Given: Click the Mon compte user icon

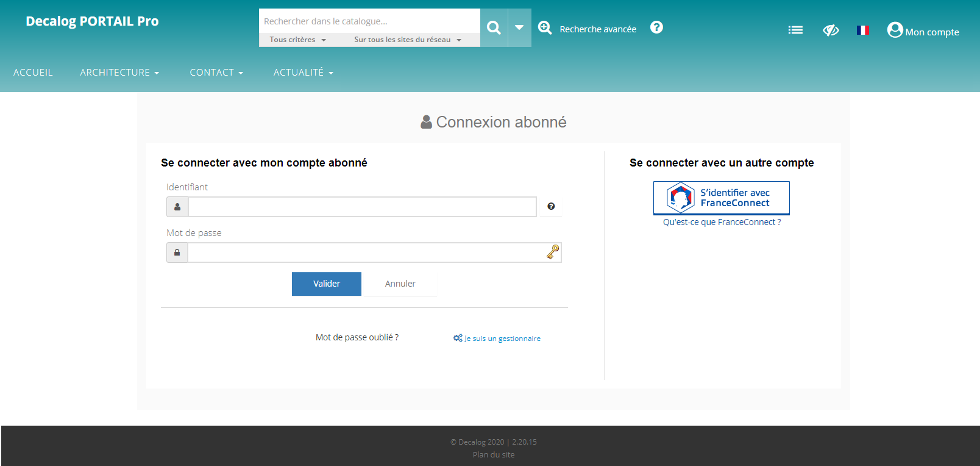Looking at the screenshot, I should tap(895, 30).
